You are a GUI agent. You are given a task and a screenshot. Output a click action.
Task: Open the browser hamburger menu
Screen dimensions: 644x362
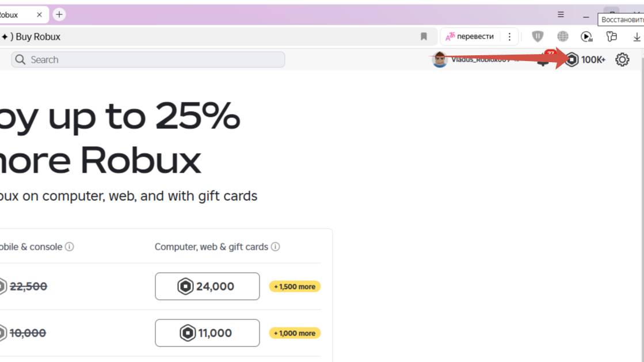tap(561, 14)
